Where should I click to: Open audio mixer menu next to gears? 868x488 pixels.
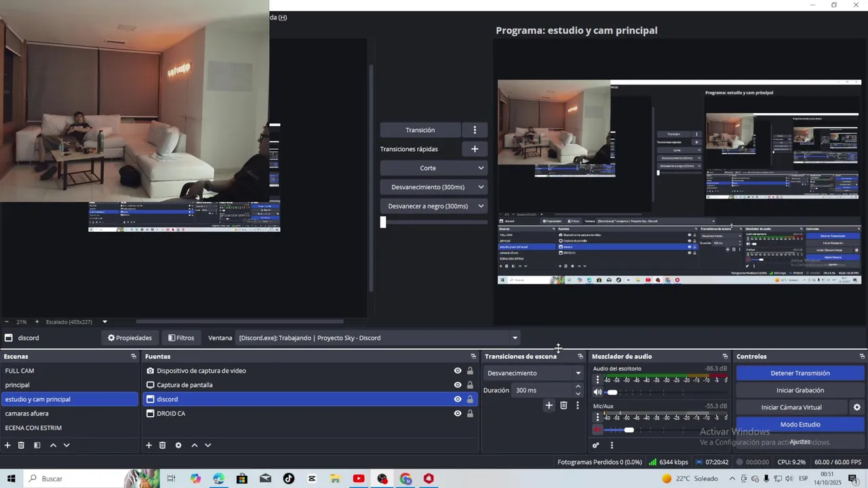[612, 445]
